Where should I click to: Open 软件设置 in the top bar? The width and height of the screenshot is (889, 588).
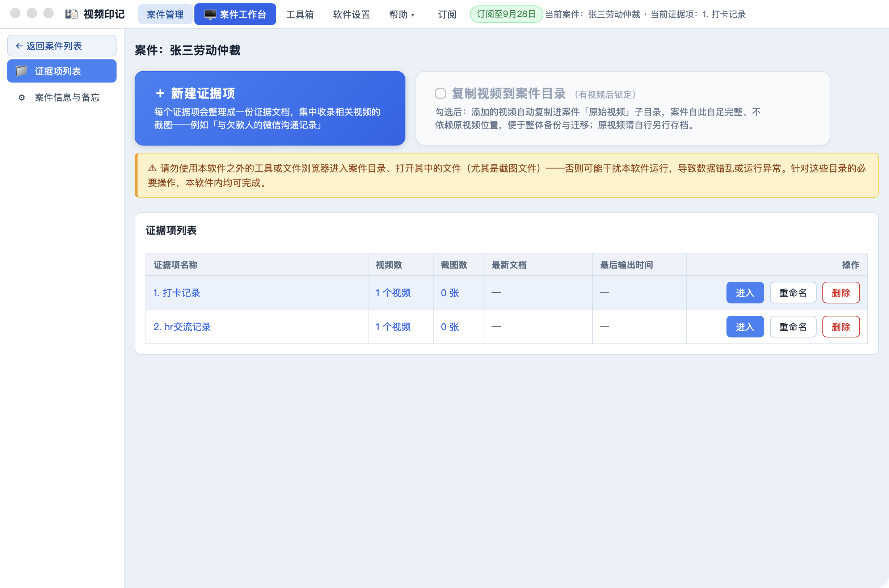[x=351, y=14]
